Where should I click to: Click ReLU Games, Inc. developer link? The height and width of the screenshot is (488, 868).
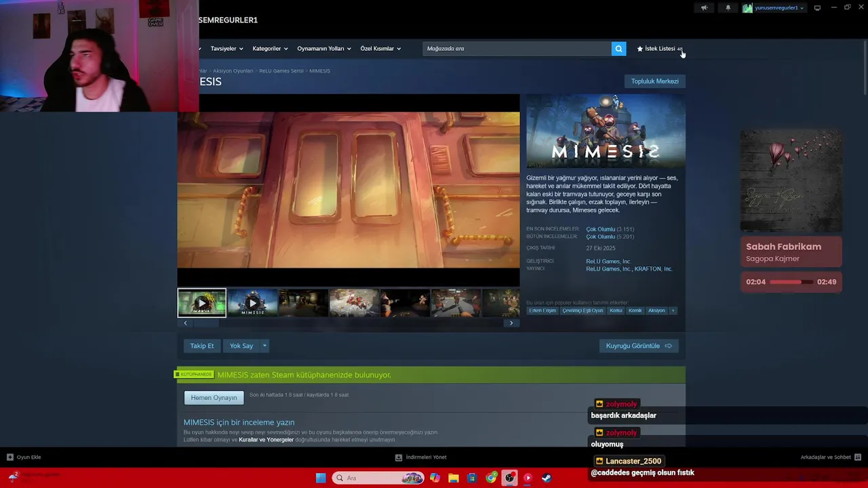tap(608, 262)
